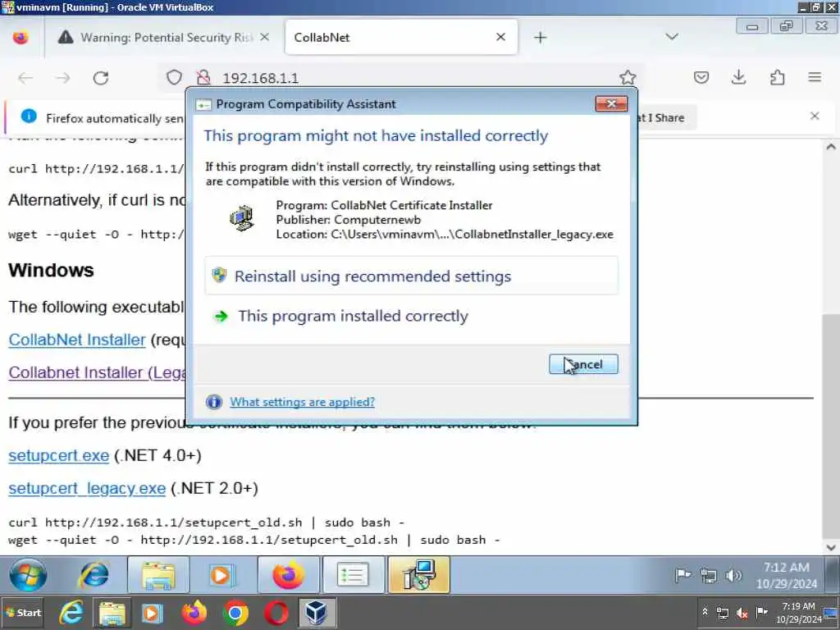Choose This program installed correctly

tap(353, 316)
